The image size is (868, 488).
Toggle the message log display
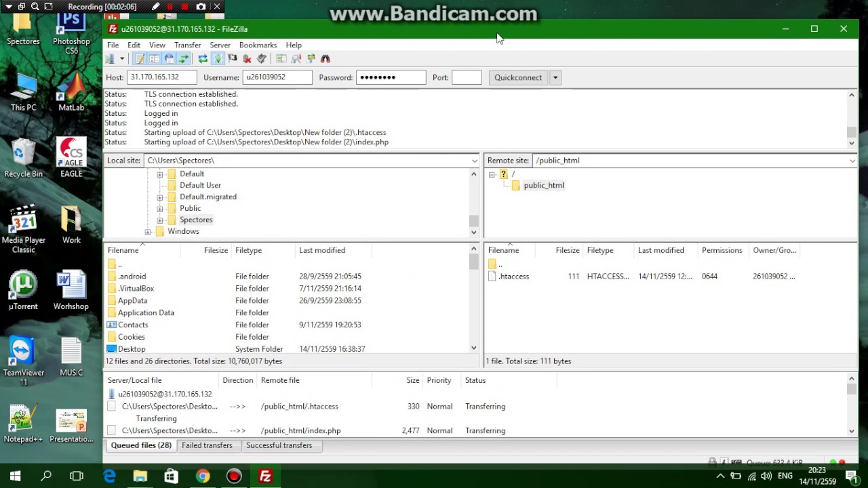(140, 59)
